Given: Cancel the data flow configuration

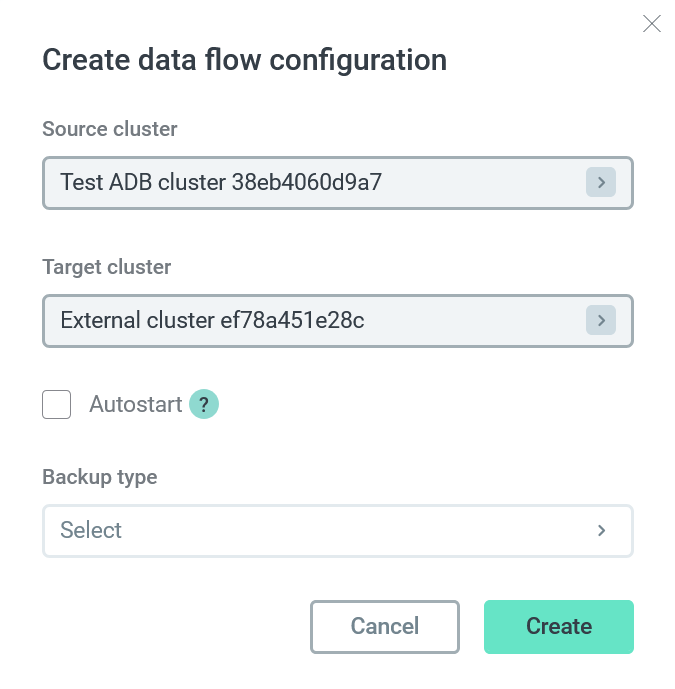Looking at the screenshot, I should tap(385, 627).
